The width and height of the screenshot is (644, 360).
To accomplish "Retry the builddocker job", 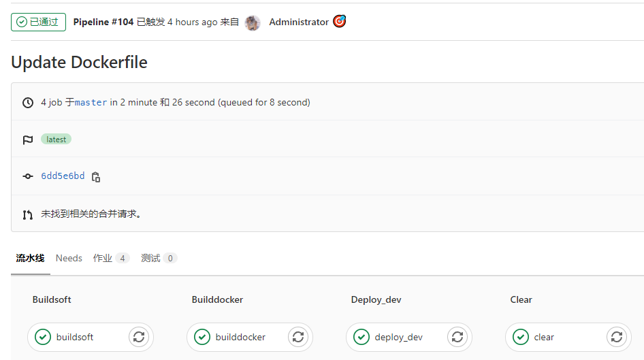I will (x=298, y=337).
